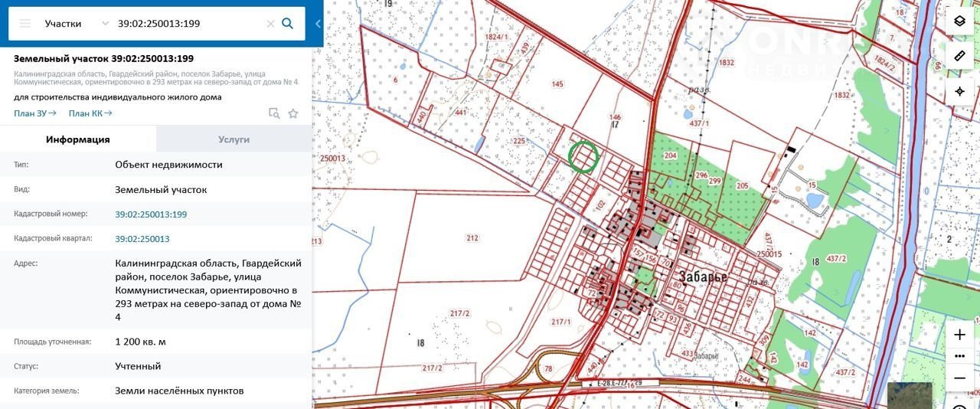Expand the Участки object type dropdown
980x409 pixels.
click(105, 24)
